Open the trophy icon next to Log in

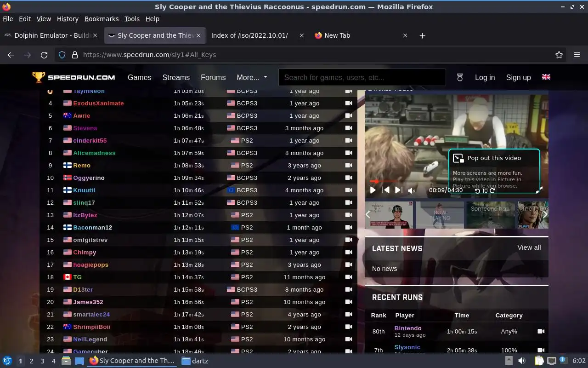[460, 77]
